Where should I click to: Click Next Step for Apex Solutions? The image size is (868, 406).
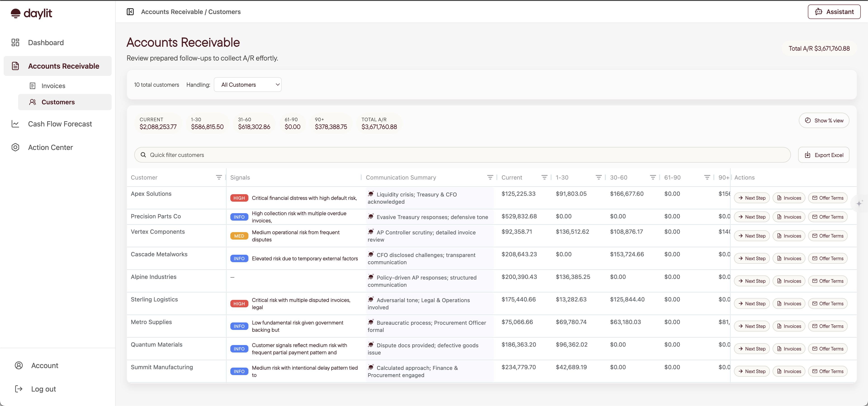coord(752,198)
